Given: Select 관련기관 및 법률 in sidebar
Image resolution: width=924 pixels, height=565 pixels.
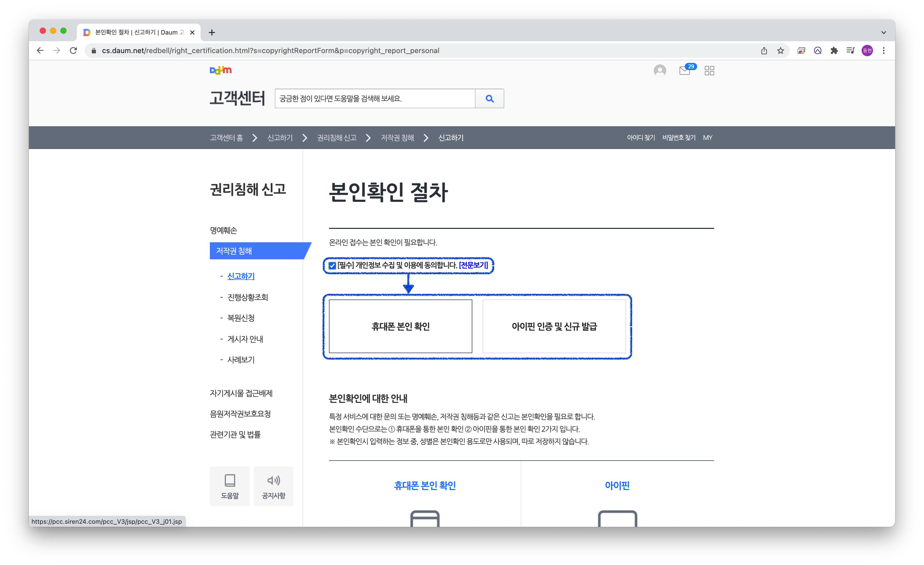Looking at the screenshot, I should coord(235,435).
